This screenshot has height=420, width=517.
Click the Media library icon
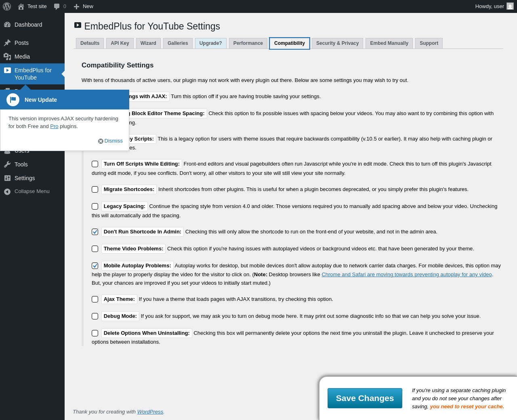[7, 57]
